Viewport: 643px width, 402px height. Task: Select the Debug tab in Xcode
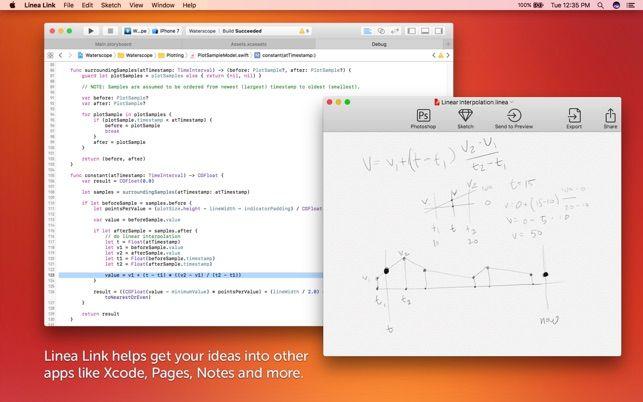coord(379,44)
